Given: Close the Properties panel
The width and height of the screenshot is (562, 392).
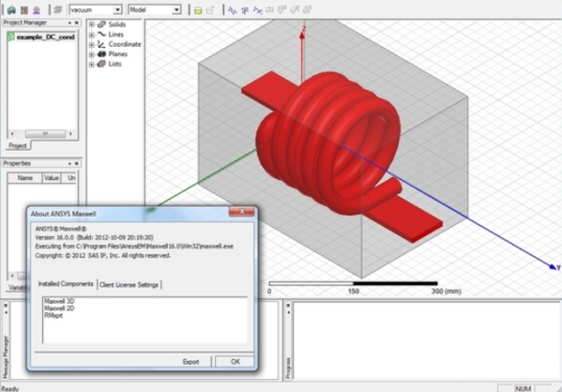Looking at the screenshot, I should pyautogui.click(x=77, y=163).
